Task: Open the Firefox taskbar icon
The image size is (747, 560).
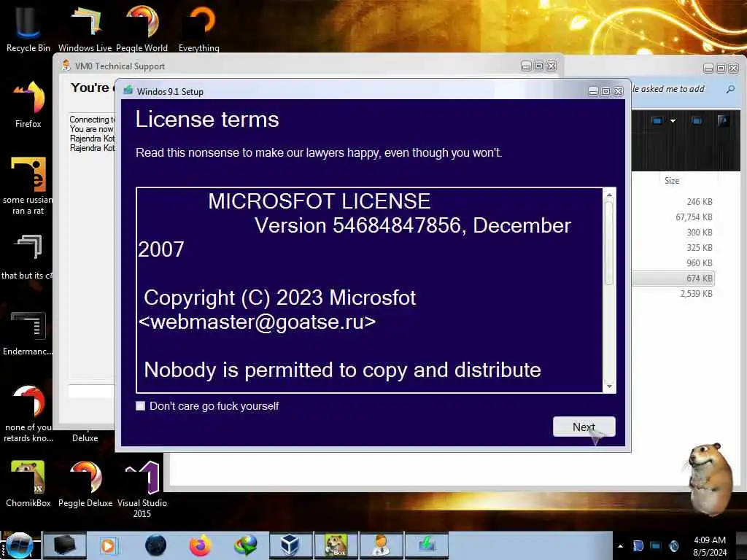Action: click(201, 545)
